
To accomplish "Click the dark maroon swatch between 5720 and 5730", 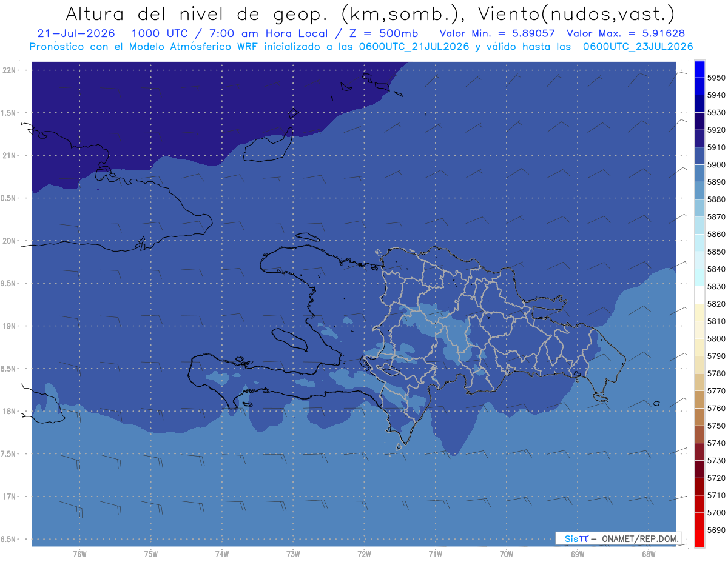I will [x=699, y=469].
